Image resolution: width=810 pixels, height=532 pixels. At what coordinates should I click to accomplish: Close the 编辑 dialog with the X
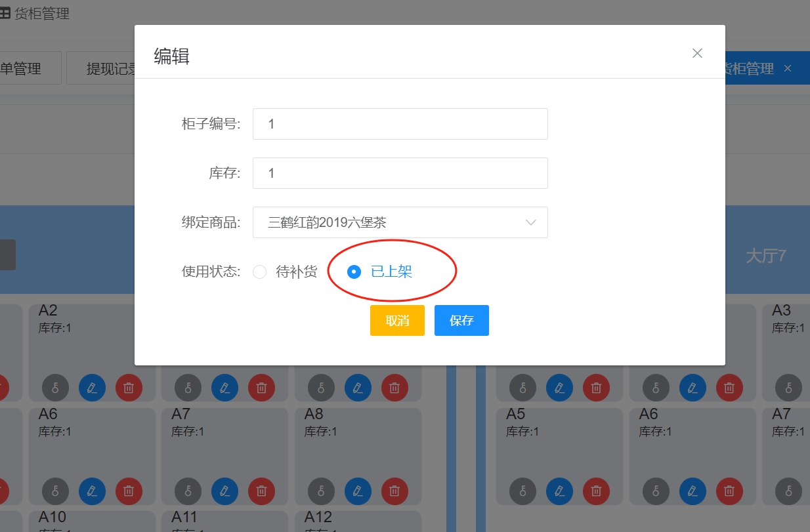(697, 53)
